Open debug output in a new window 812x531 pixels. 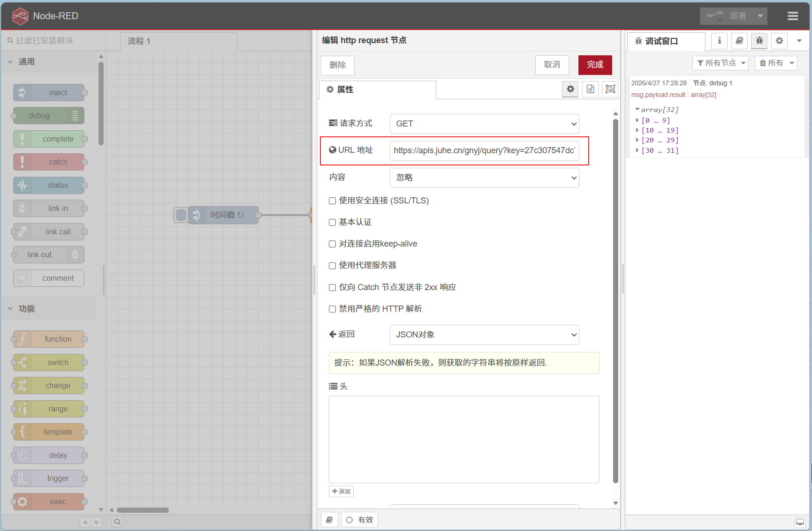click(x=800, y=522)
